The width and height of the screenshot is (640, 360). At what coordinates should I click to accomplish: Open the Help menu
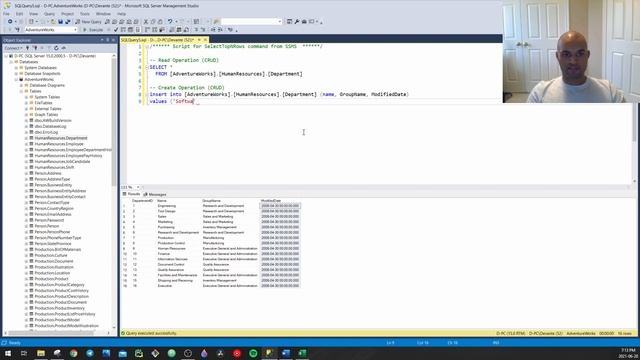pos(121,14)
